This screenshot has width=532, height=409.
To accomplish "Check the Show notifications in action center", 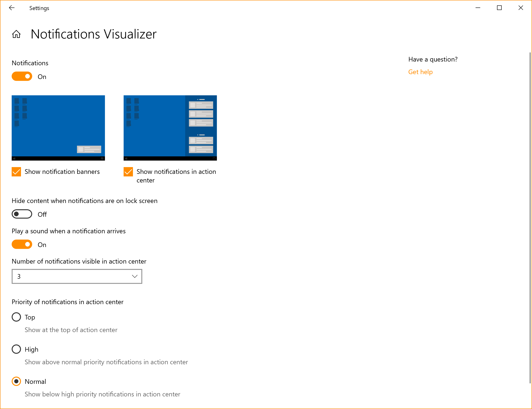I will 129,172.
